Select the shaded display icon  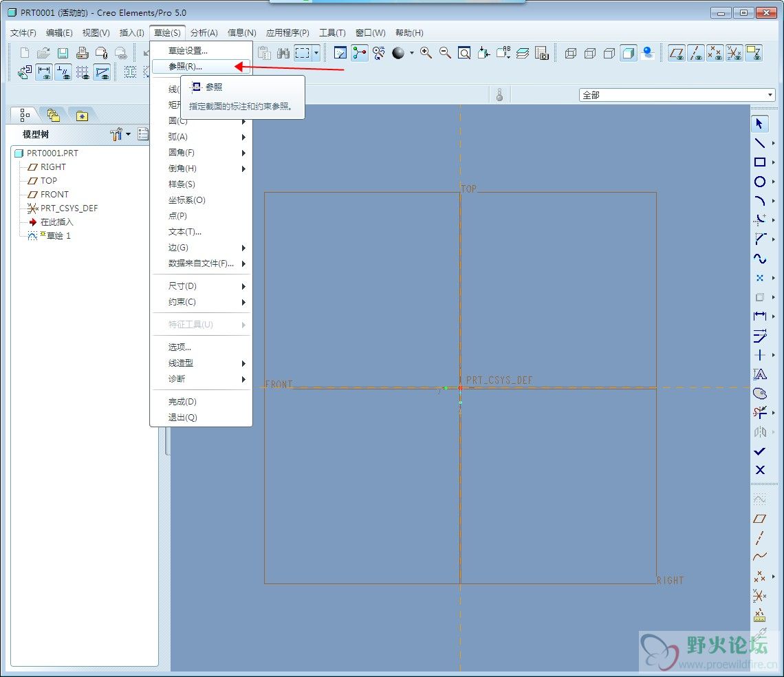[629, 52]
